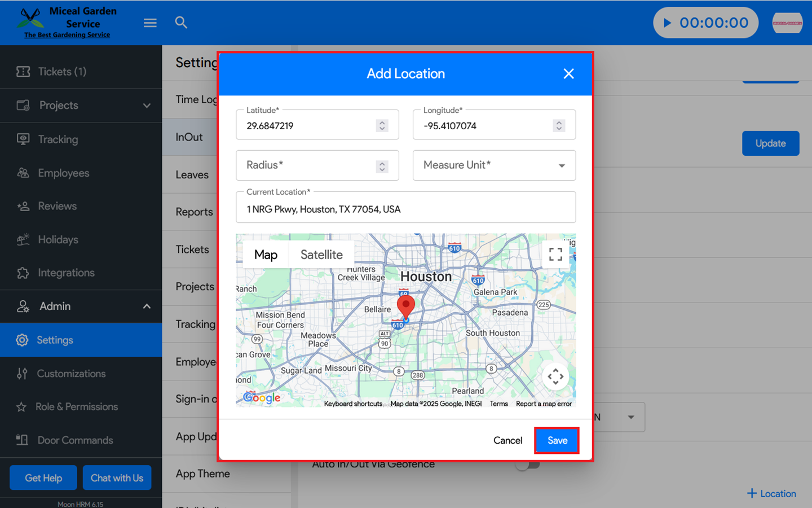Adjust Latitude using stepper arrows

(382, 125)
